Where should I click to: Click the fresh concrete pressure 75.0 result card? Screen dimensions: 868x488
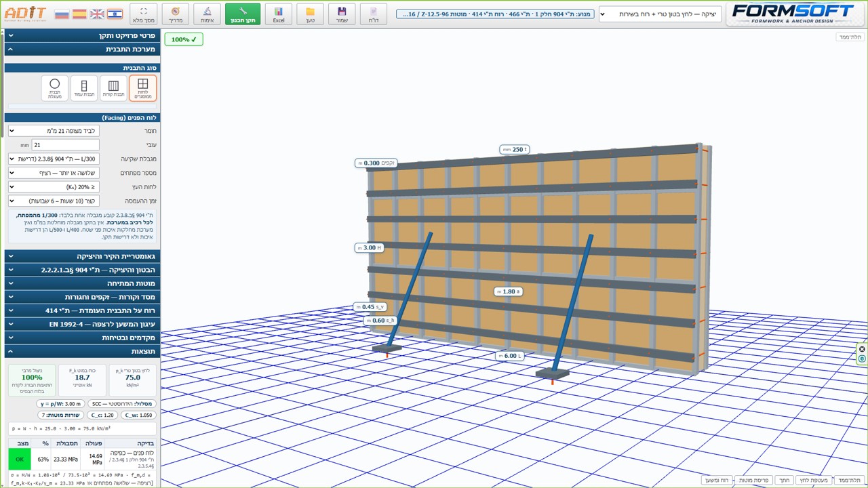point(133,380)
